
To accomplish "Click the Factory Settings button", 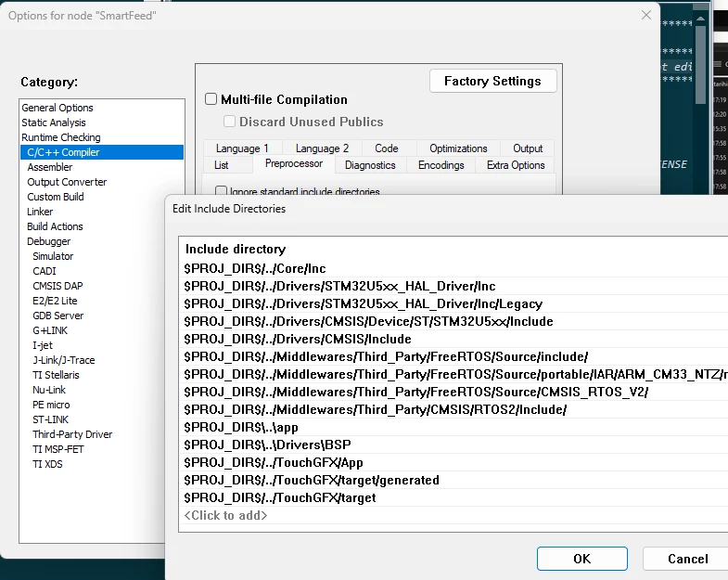I will pos(492,81).
